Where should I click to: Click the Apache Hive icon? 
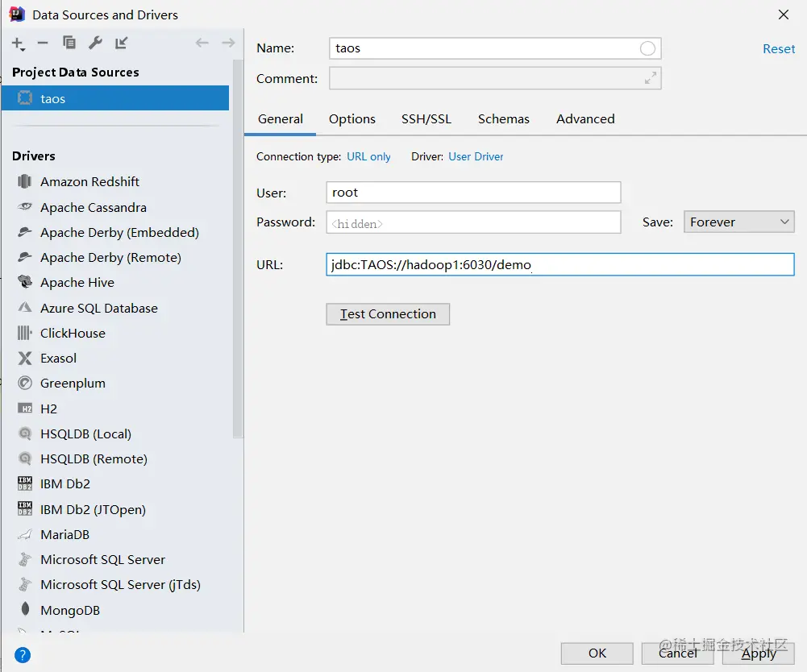[25, 282]
